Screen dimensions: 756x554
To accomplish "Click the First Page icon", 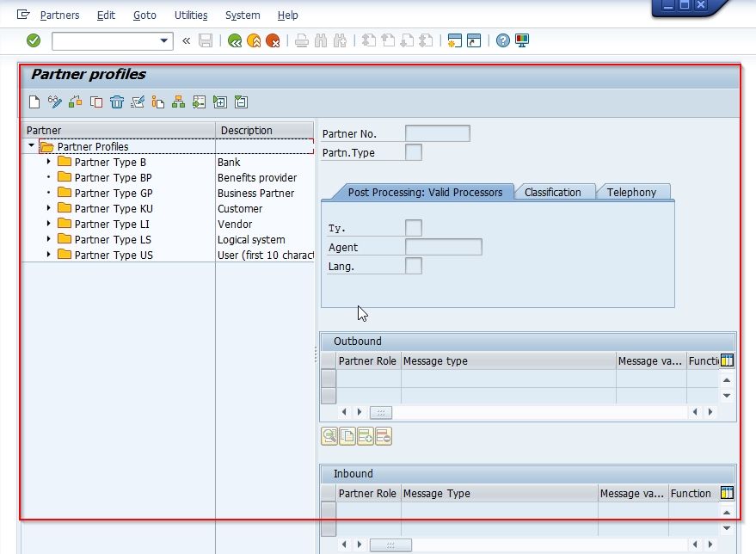I will 369,40.
